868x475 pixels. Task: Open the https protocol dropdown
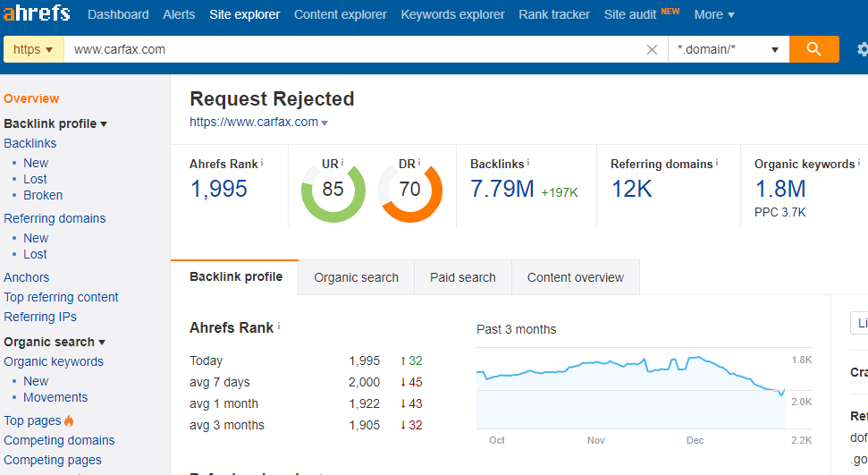pyautogui.click(x=33, y=49)
